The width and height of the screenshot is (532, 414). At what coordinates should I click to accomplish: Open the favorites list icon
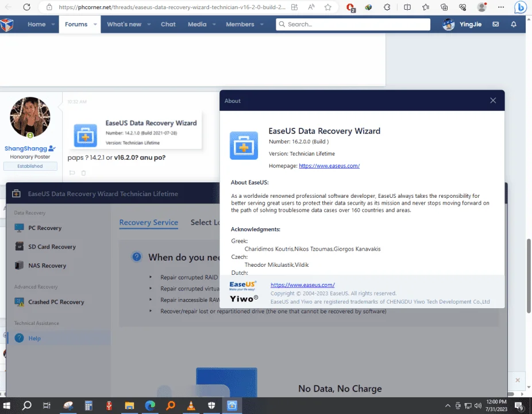click(x=426, y=7)
